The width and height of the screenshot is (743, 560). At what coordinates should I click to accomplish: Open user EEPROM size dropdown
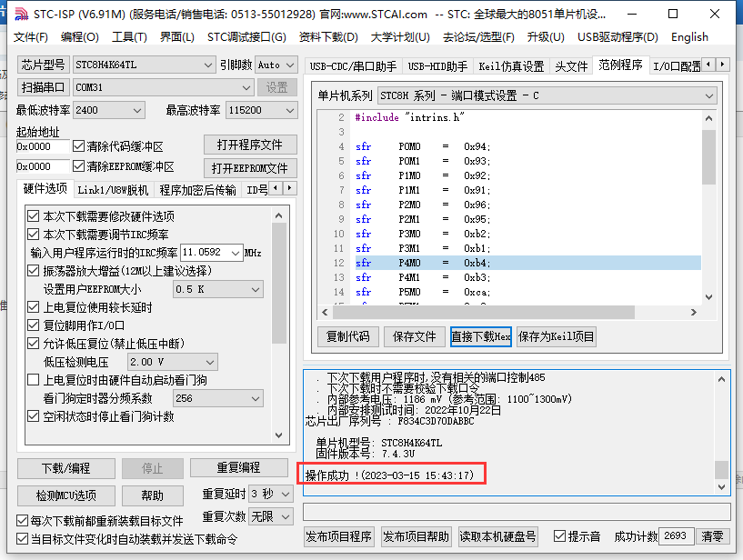click(218, 289)
